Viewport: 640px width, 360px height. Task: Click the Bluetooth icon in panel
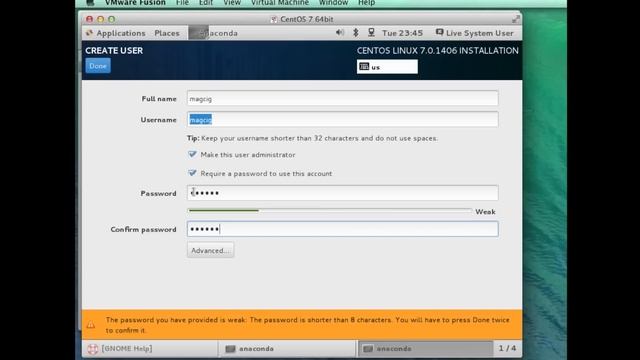[356, 33]
